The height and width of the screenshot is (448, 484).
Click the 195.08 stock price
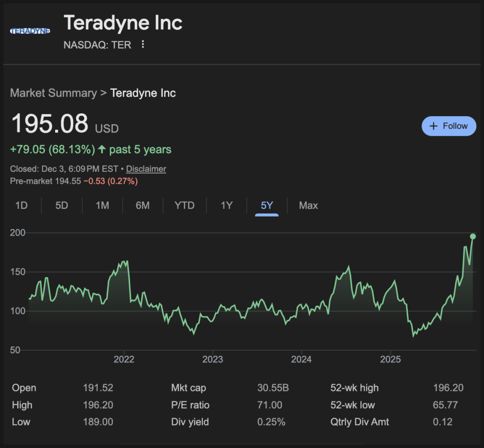50,124
